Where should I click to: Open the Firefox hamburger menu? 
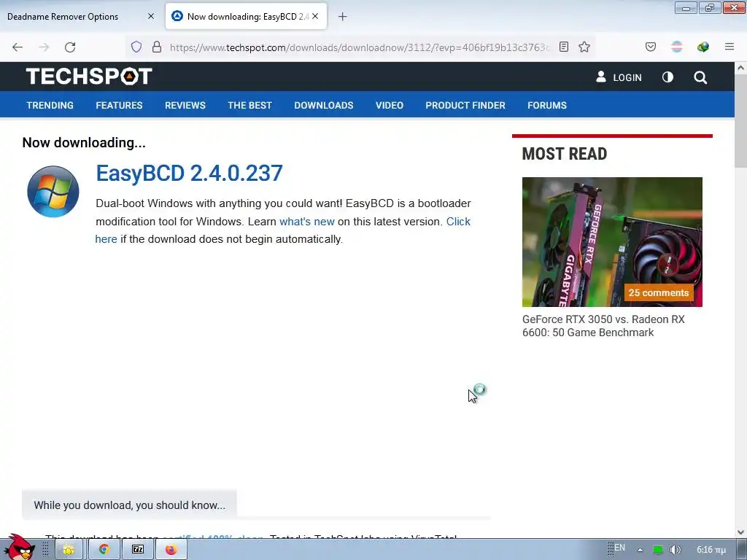[729, 47]
